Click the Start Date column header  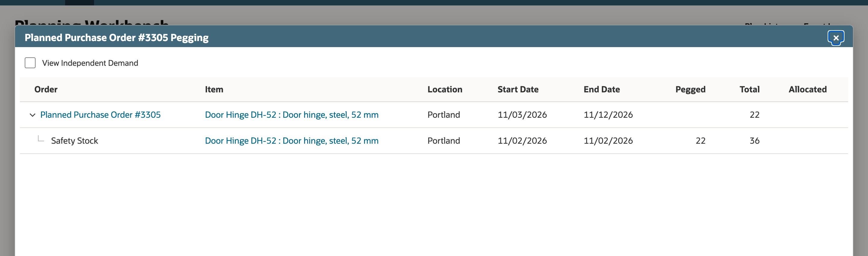click(518, 89)
